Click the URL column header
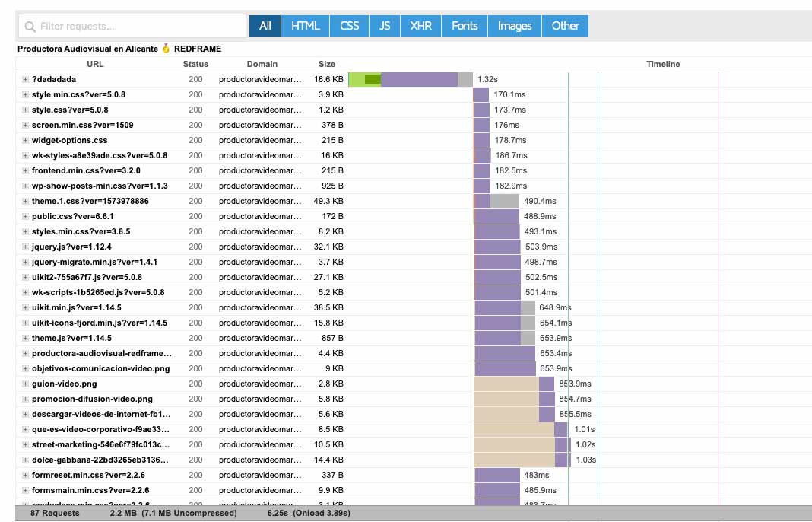Image resolution: width=812 pixels, height=522 pixels. pos(95,64)
